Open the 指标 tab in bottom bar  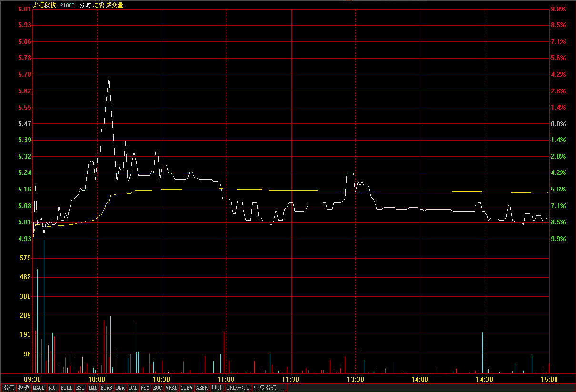tap(9, 388)
